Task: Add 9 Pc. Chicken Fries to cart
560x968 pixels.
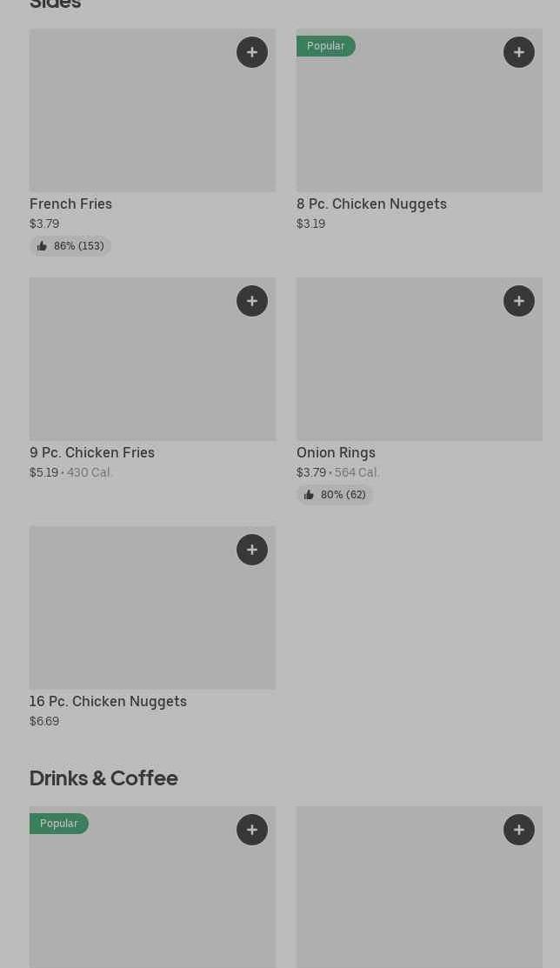Action: coord(252,301)
